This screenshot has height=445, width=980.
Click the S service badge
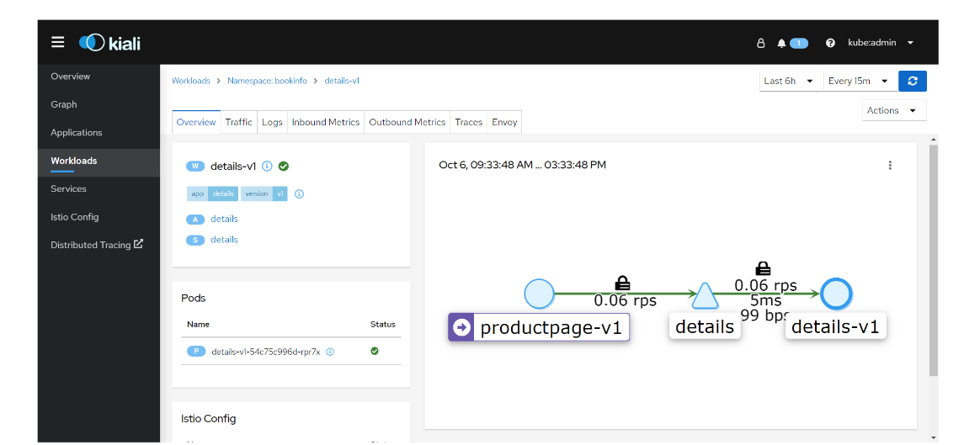(x=195, y=240)
